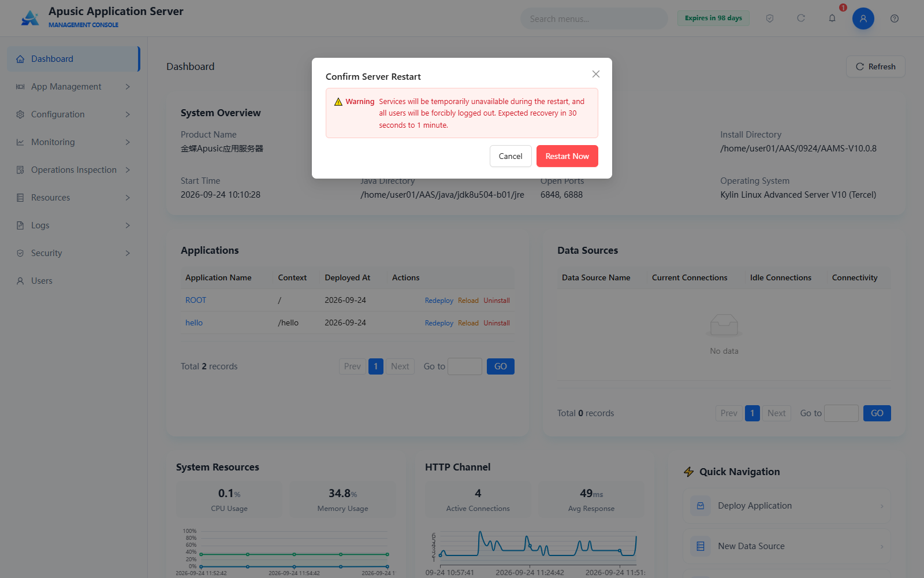
Task: Open the hello application link
Action: 194,323
